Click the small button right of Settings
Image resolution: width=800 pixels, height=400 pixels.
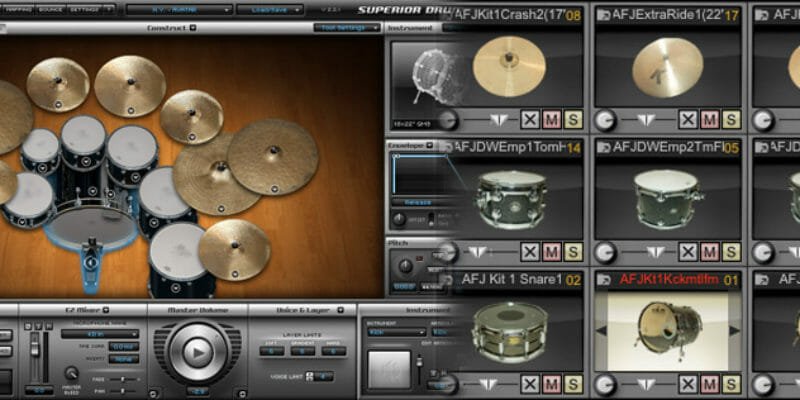point(108,9)
